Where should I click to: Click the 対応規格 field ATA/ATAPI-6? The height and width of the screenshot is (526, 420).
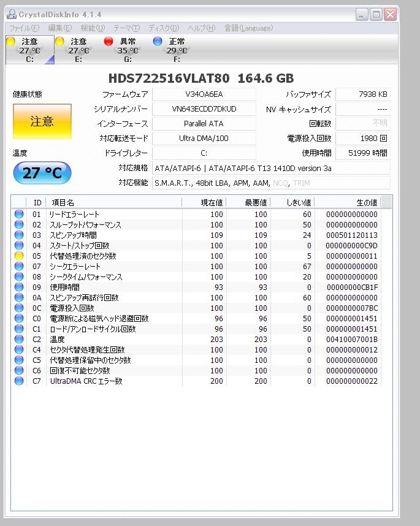click(x=271, y=168)
